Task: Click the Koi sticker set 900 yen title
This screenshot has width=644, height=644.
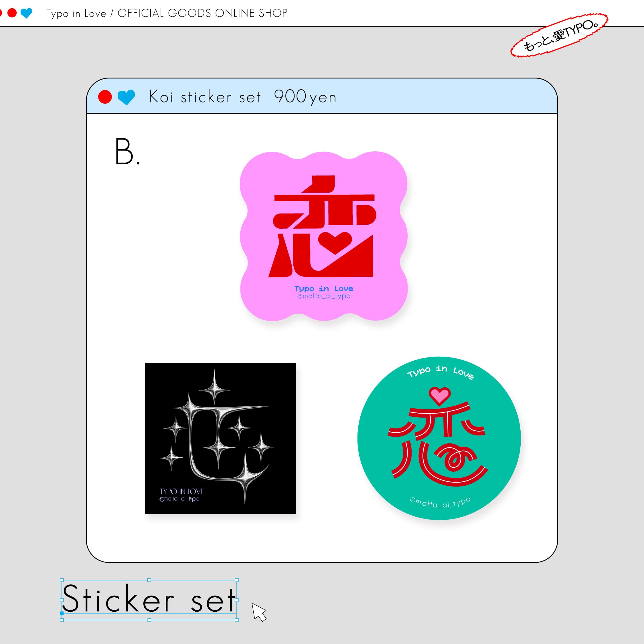Action: point(243,97)
